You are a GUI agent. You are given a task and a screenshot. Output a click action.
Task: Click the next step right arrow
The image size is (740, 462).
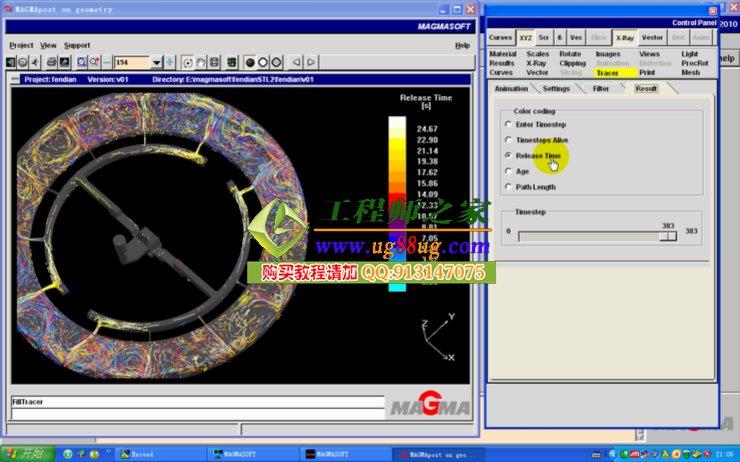(311, 62)
